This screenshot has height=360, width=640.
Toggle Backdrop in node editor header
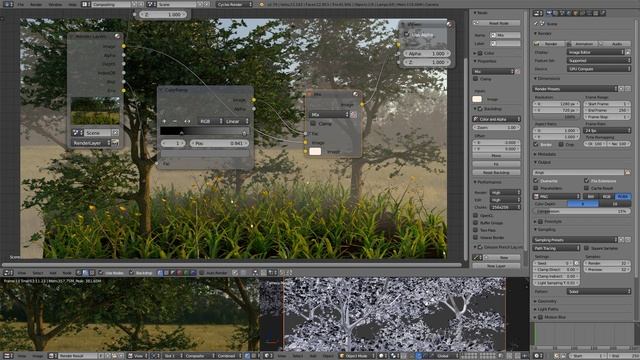coord(131,273)
